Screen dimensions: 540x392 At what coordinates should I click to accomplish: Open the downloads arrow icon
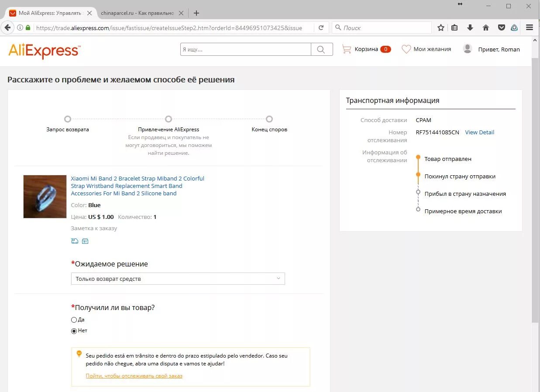[470, 27]
